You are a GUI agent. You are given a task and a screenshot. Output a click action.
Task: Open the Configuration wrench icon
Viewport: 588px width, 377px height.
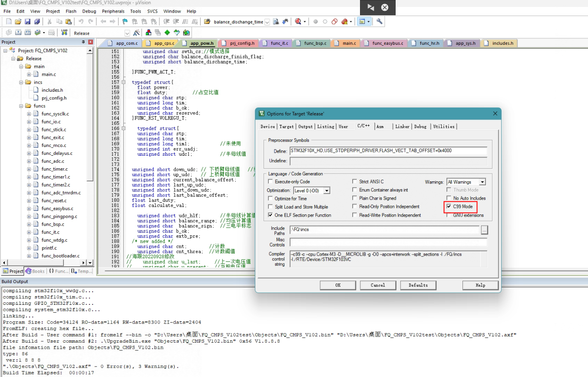pyautogui.click(x=379, y=21)
